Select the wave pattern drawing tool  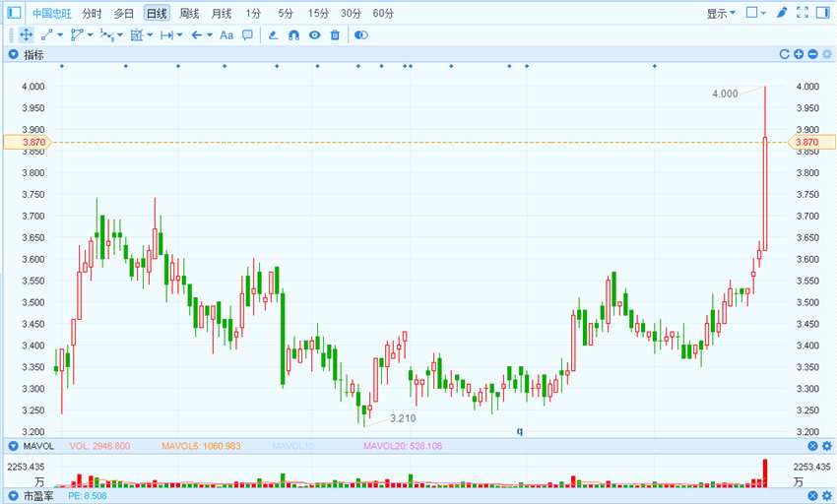(106, 35)
